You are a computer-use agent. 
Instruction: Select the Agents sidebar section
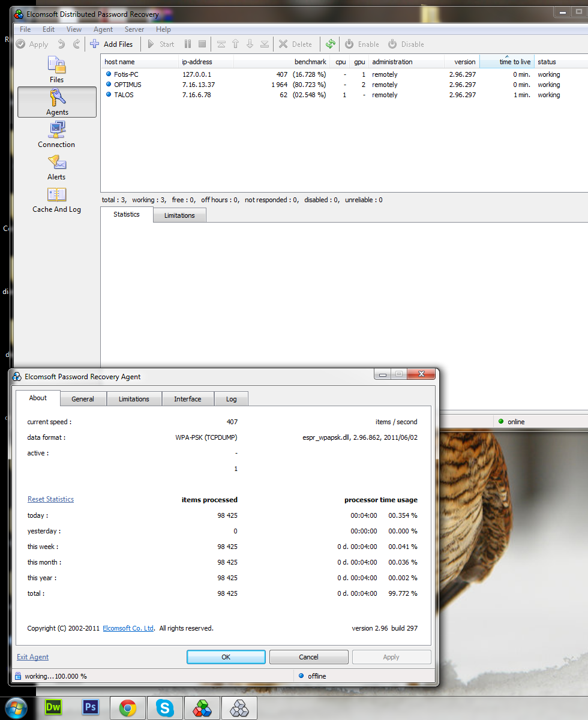57,101
